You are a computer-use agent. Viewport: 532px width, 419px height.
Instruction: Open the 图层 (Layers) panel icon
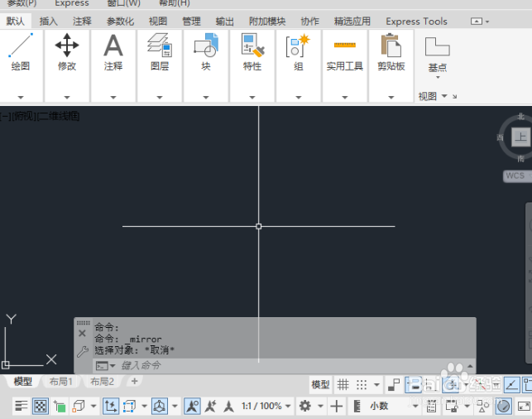160,45
